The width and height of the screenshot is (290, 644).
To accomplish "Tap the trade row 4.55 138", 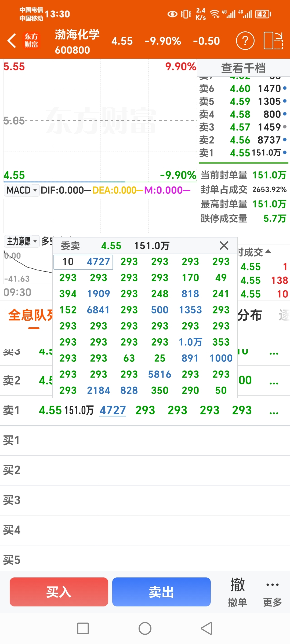I will pyautogui.click(x=264, y=280).
